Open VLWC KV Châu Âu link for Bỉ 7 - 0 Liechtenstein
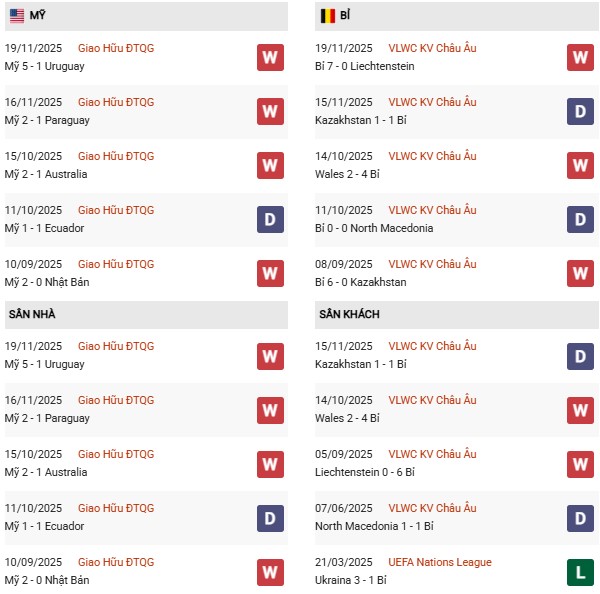600x594 pixels. [432, 48]
